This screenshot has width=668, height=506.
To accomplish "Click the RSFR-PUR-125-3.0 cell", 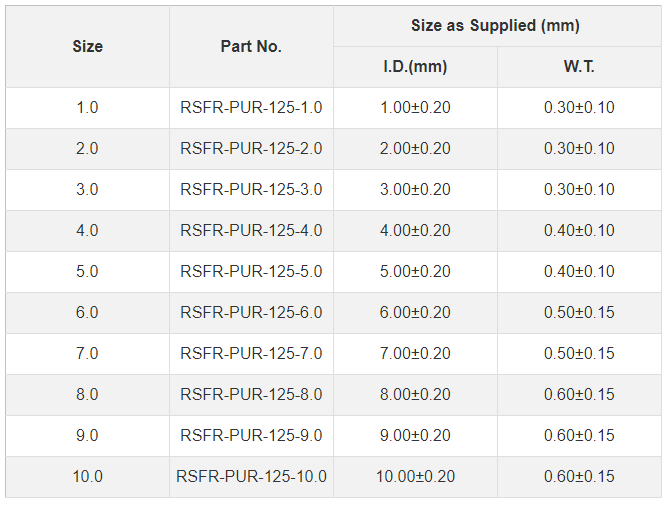I will [251, 190].
